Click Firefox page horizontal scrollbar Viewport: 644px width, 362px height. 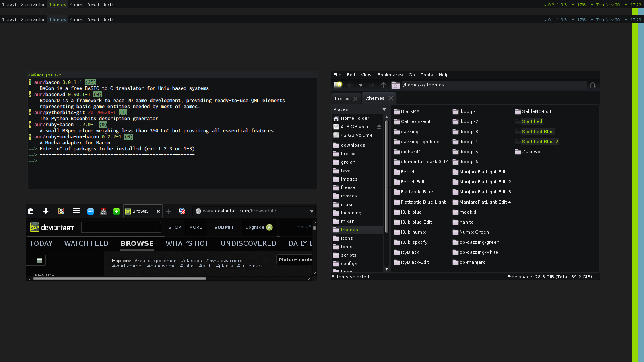120,278
